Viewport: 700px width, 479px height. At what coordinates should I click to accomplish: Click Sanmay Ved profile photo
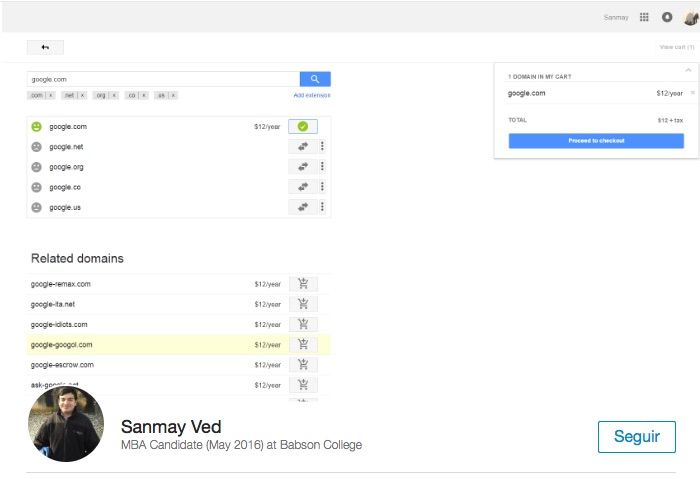[x=66, y=424]
